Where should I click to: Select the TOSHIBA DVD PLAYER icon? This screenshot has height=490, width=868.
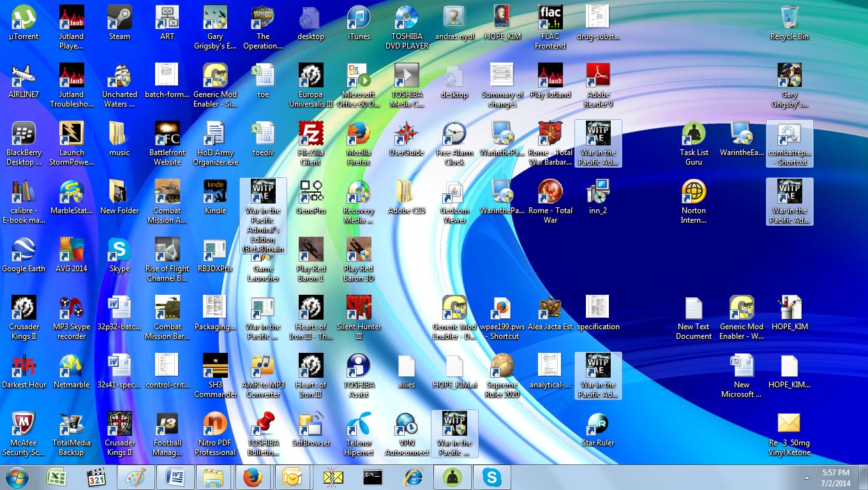[407, 16]
